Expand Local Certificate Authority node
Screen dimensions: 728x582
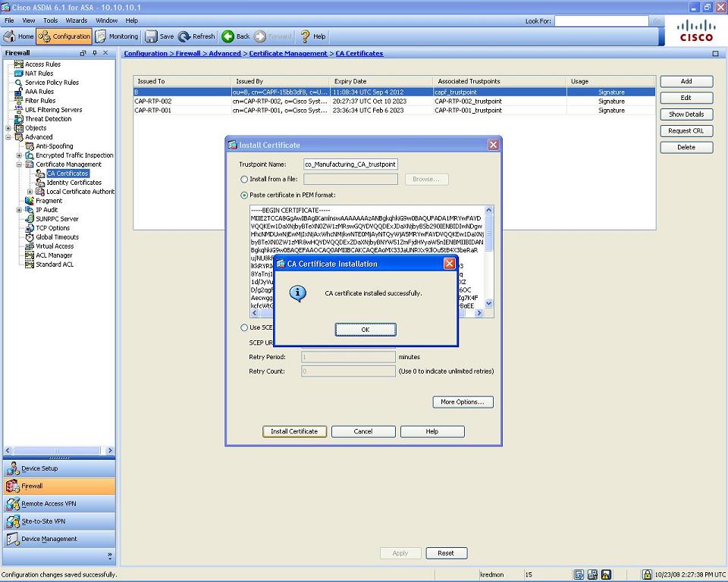click(30, 192)
